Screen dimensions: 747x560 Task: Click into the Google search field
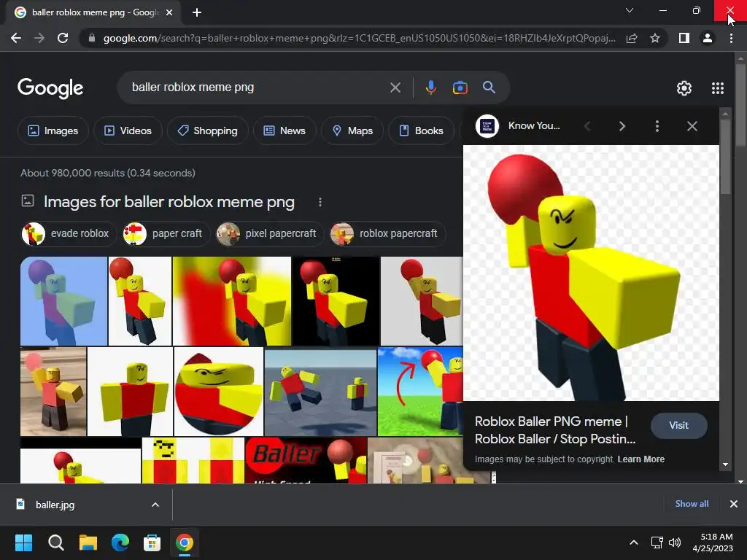pos(258,87)
